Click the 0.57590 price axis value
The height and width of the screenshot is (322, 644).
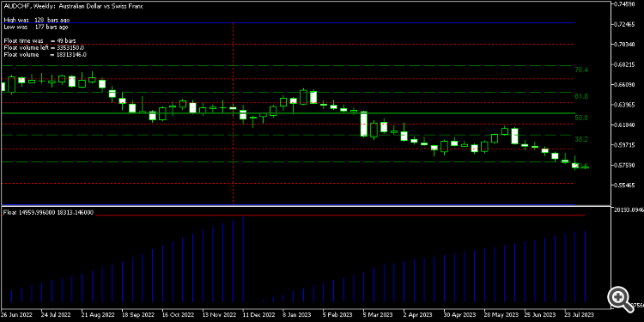623,165
